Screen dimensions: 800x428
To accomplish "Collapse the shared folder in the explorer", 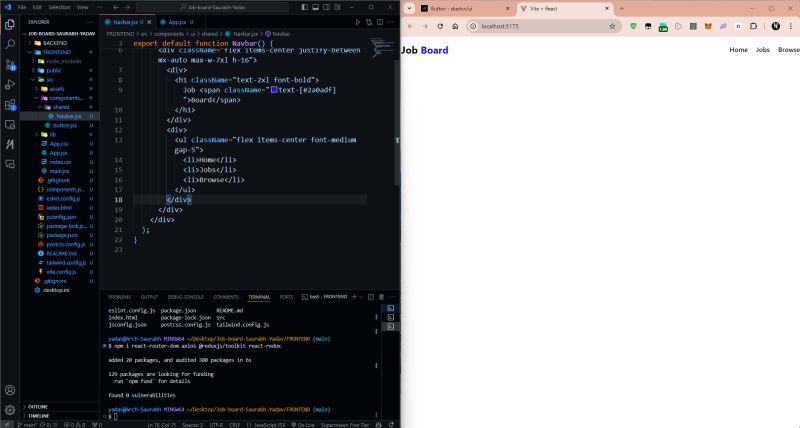I will click(60, 107).
